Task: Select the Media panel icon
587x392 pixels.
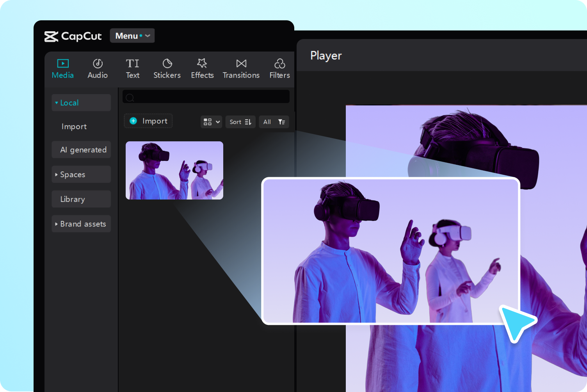Action: (x=62, y=63)
